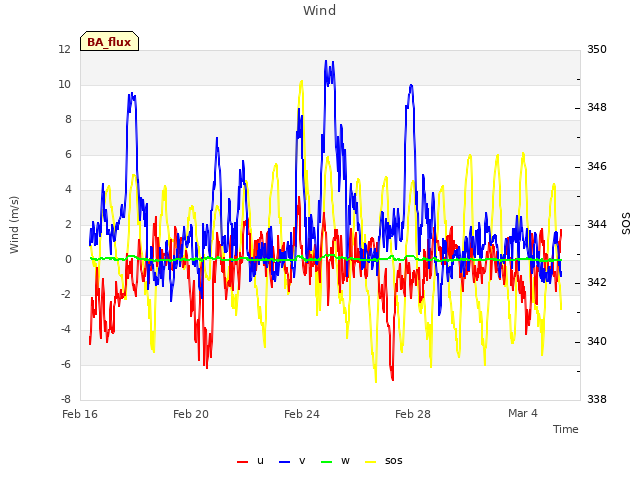This screenshot has width=640, height=480.
Task: Click the '338' right axis tick label
Action: 597,399
